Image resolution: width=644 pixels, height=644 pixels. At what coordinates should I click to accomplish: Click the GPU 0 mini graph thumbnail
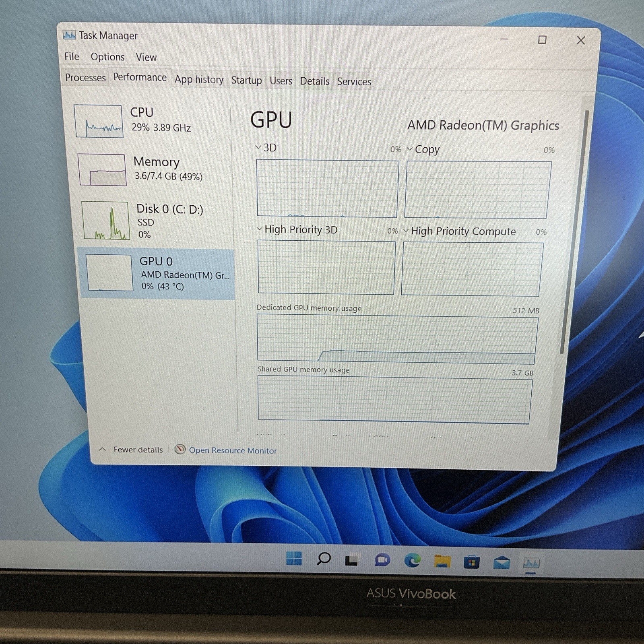[x=109, y=273]
